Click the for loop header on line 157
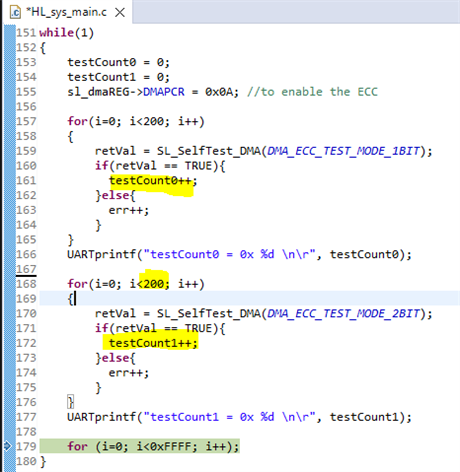460x472 pixels. tap(136, 121)
